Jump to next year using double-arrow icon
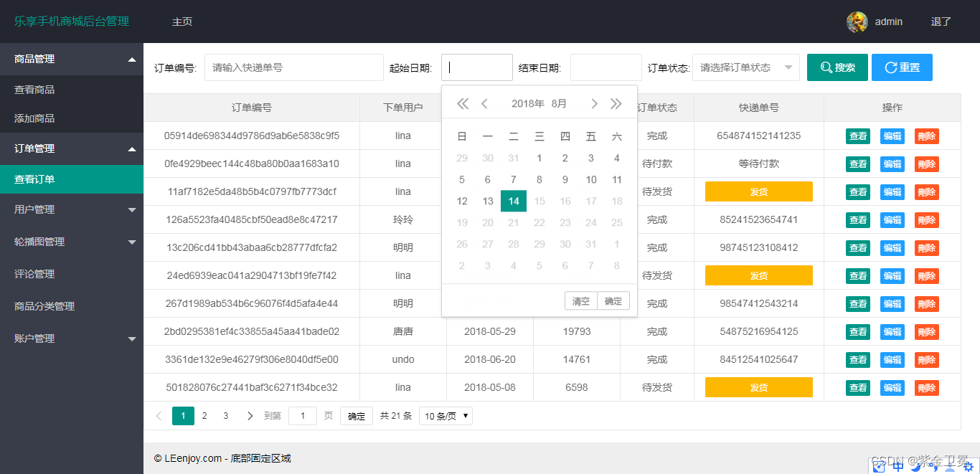This screenshot has height=474, width=980. pos(616,103)
